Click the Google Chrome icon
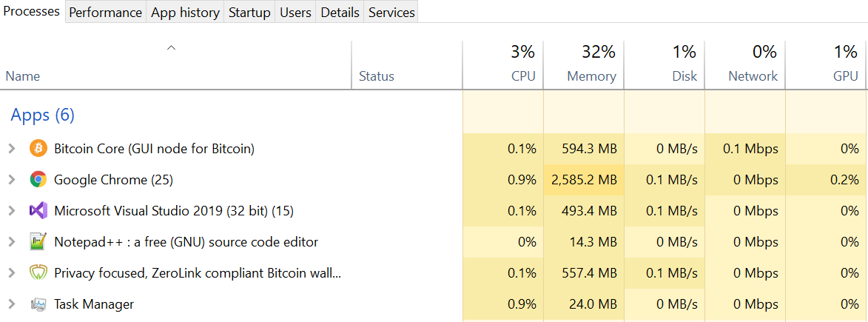Image resolution: width=868 pixels, height=322 pixels. point(38,180)
